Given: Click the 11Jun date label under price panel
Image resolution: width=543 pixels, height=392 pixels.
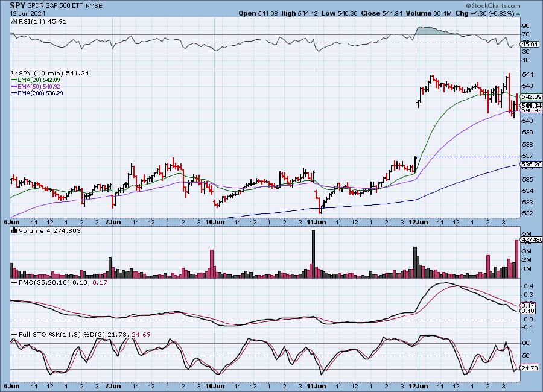Looking at the screenshot, I should click(x=316, y=222).
